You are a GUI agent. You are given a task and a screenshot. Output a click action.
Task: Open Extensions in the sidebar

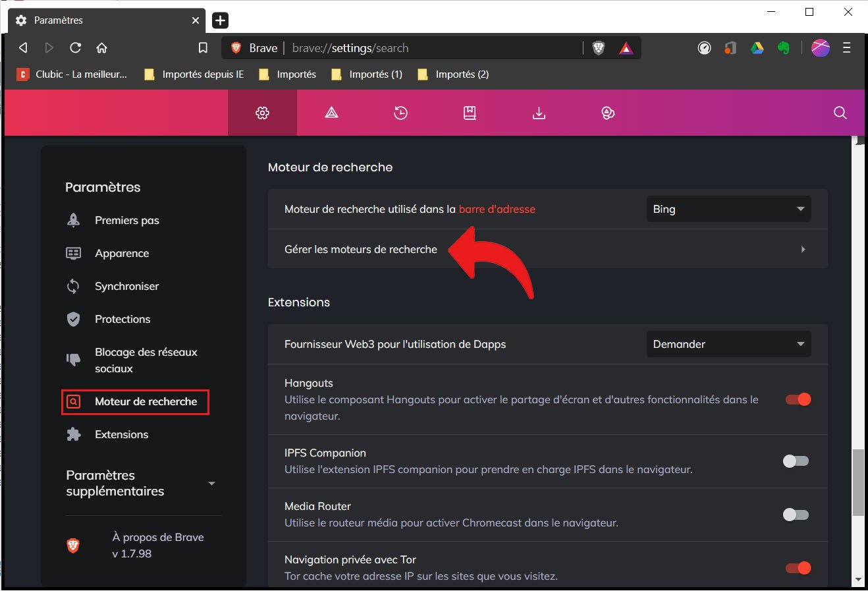pos(121,434)
